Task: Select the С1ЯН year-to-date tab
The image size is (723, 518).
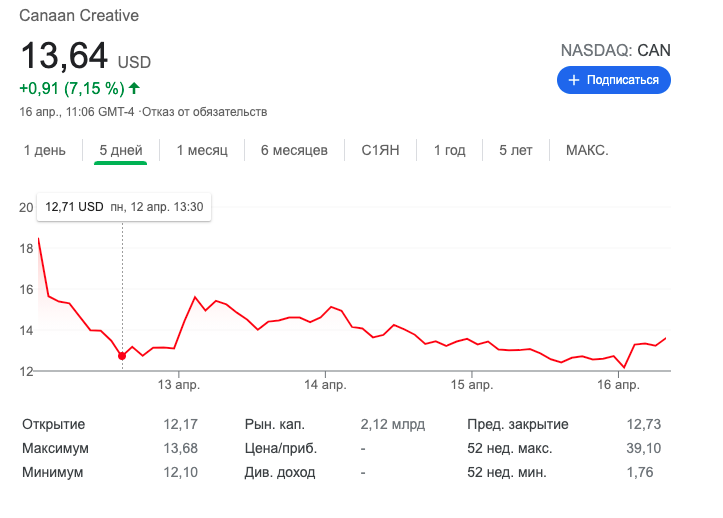Action: pos(380,150)
